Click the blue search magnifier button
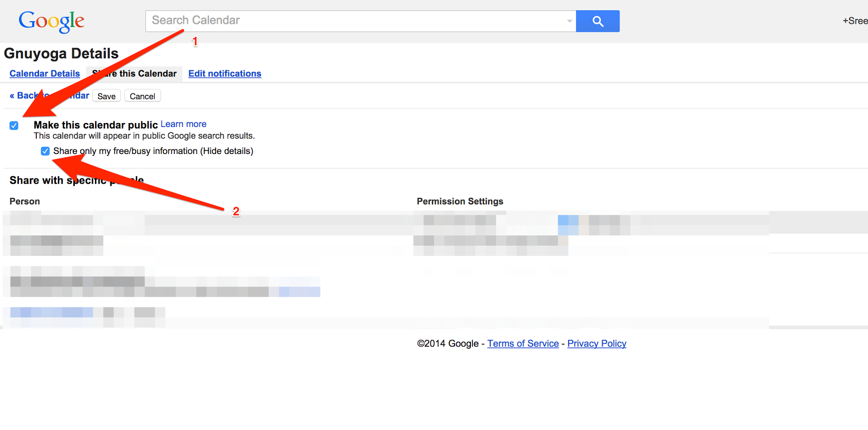The height and width of the screenshot is (430, 868). click(597, 21)
